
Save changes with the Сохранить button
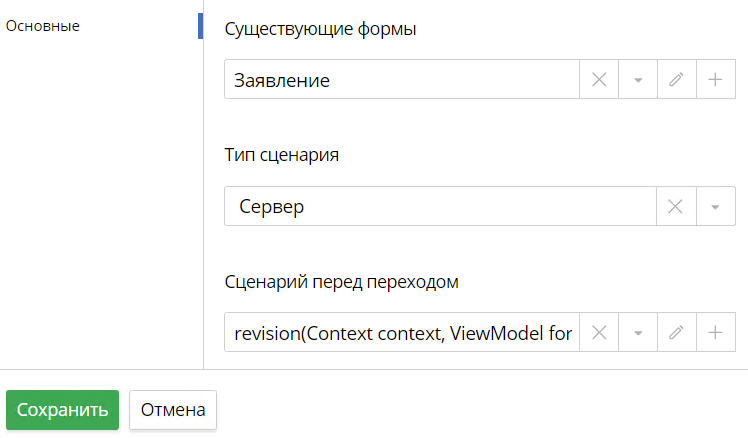click(62, 409)
